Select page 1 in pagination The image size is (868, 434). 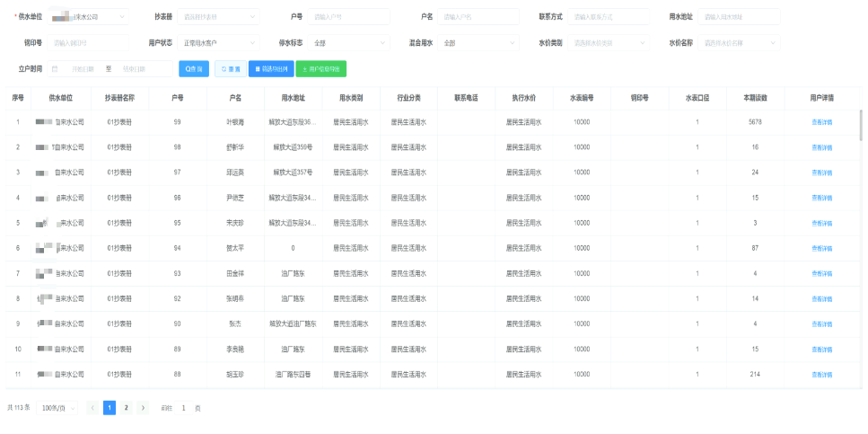110,408
